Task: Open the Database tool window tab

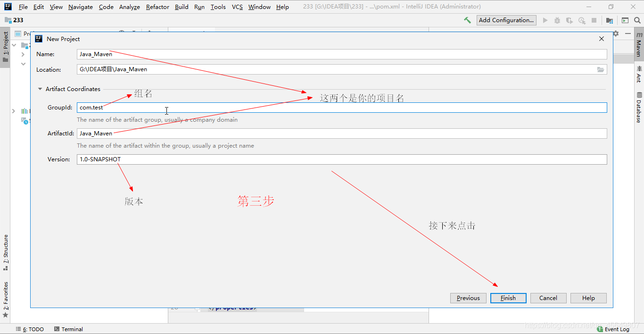Action: [x=639, y=108]
